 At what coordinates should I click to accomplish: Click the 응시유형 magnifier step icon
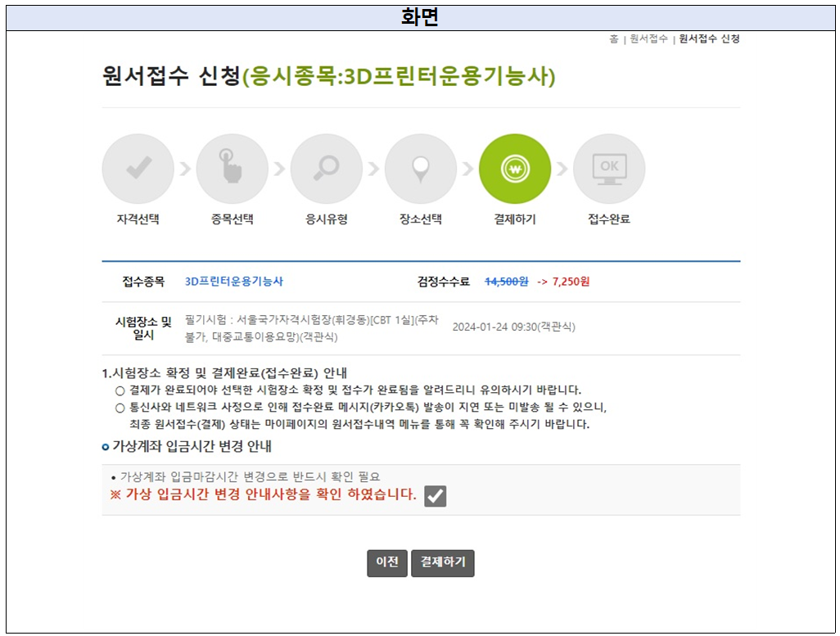pyautogui.click(x=327, y=169)
